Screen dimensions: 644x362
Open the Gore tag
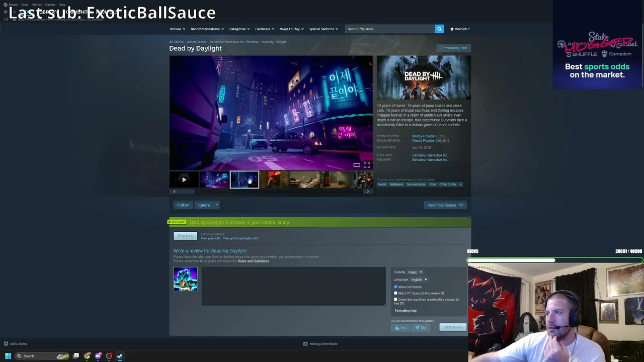tap(432, 185)
